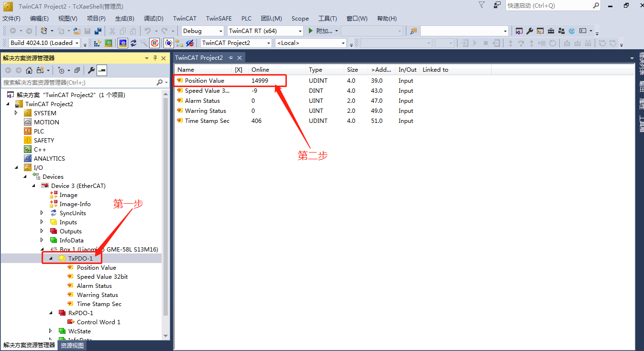Click the Solution Explorer properties wrench icon
The width and height of the screenshot is (644, 351).
point(91,70)
